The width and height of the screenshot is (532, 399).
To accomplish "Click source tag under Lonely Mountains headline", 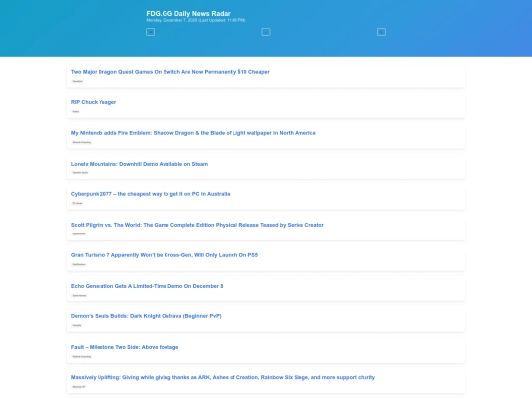I will click(x=80, y=172).
